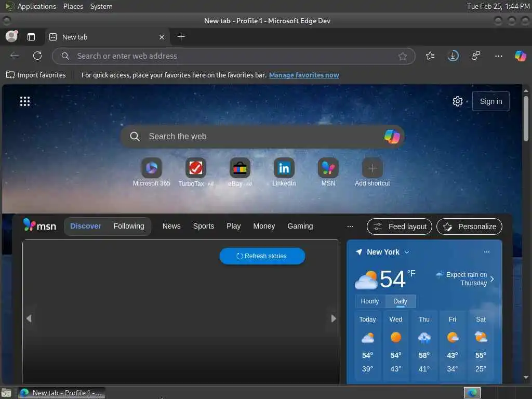
Task: Open Copilot from the toolbar
Action: [520, 56]
